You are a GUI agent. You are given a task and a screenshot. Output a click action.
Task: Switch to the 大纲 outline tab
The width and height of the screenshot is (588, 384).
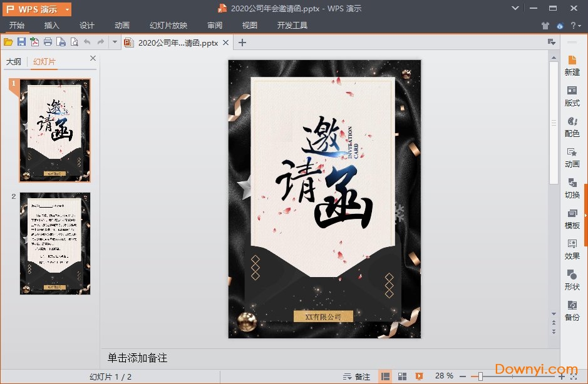[15, 61]
